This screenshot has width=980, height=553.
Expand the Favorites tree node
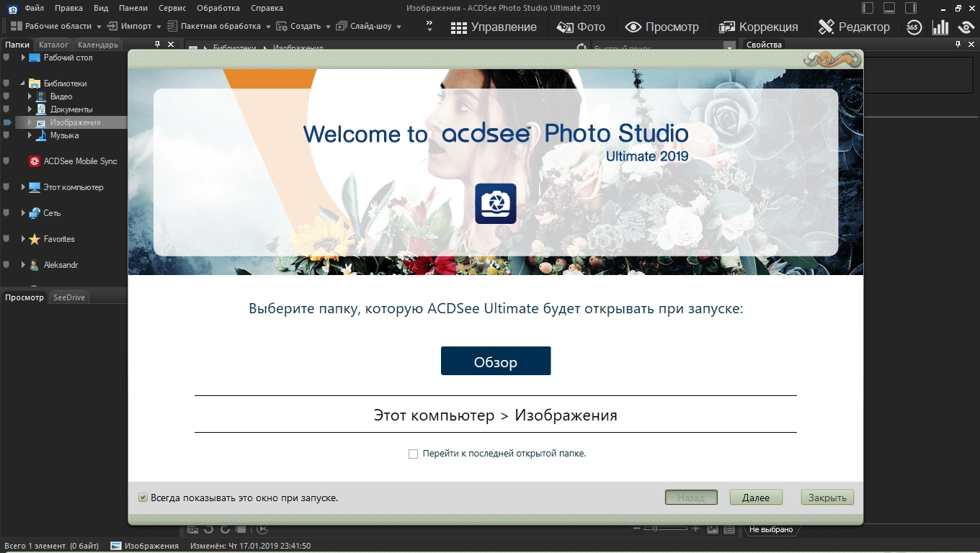23,239
